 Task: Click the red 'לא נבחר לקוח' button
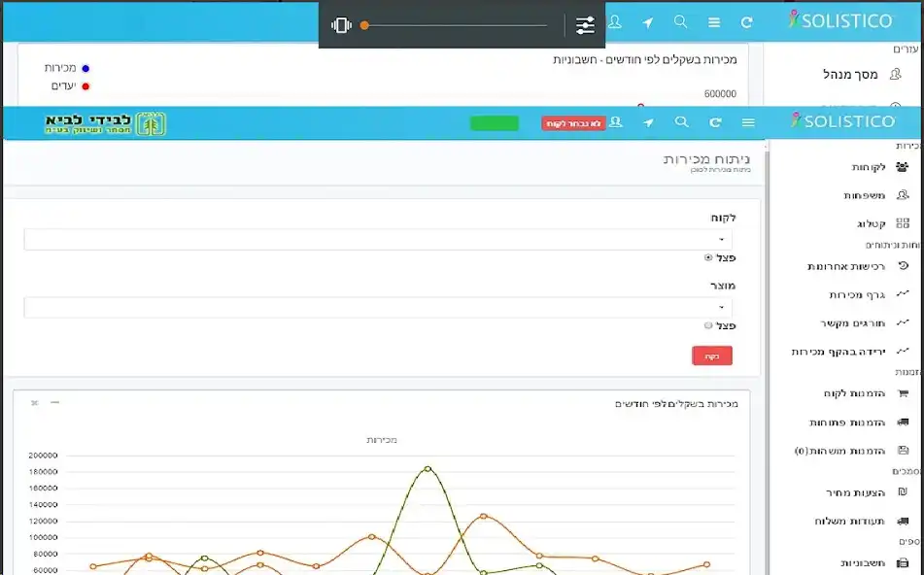pos(573,123)
